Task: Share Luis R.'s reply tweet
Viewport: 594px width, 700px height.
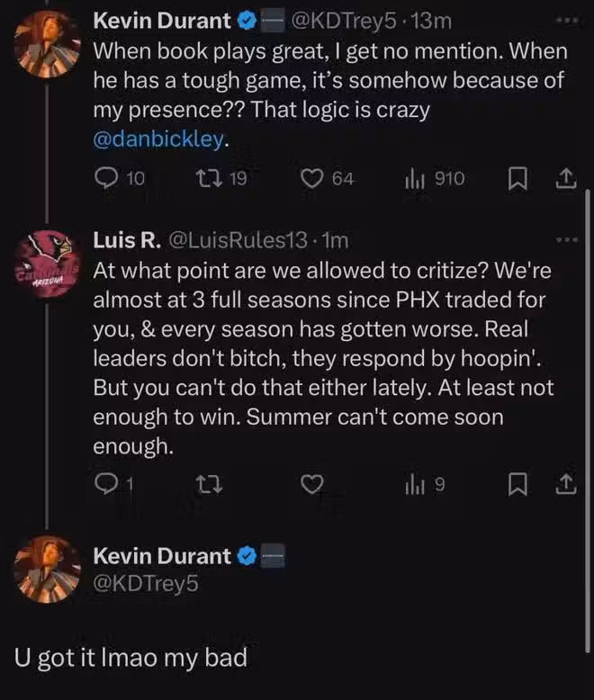Action: 564,485
